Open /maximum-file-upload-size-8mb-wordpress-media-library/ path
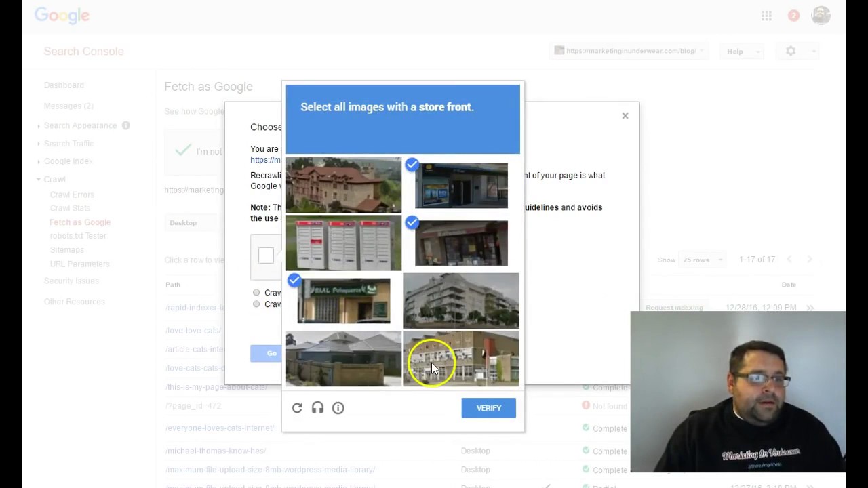Image resolution: width=868 pixels, height=488 pixels. [x=270, y=470]
